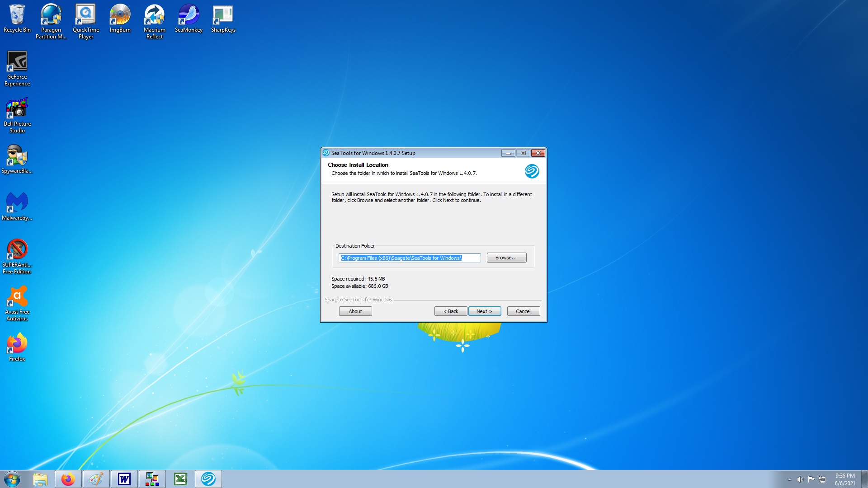Click the Next button in setup
Viewport: 868px width, 488px height.
pyautogui.click(x=484, y=311)
